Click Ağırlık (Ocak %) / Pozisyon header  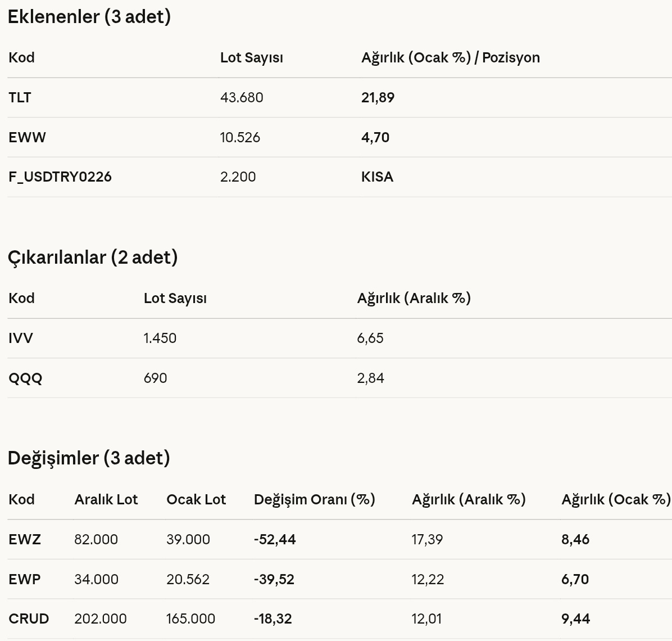[x=451, y=58]
